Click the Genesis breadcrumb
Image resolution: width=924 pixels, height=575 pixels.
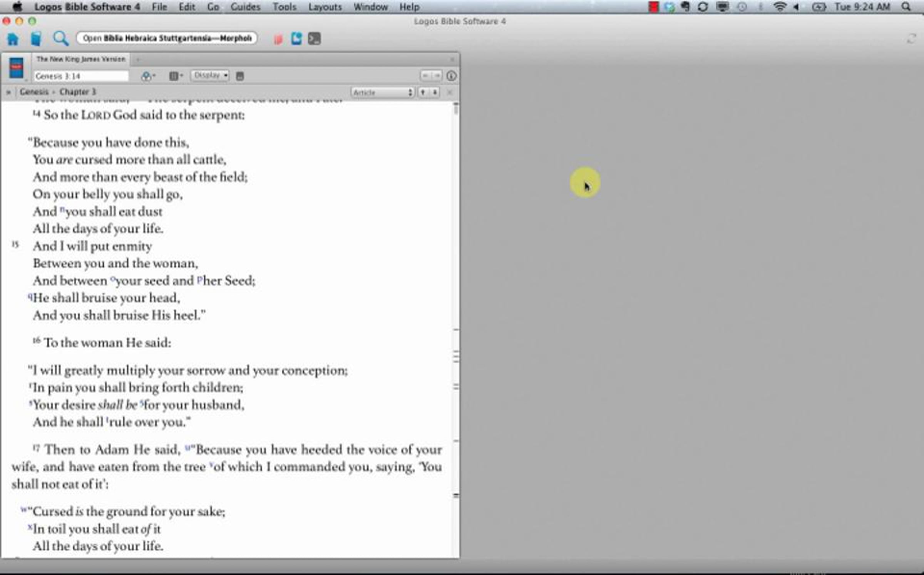[34, 92]
